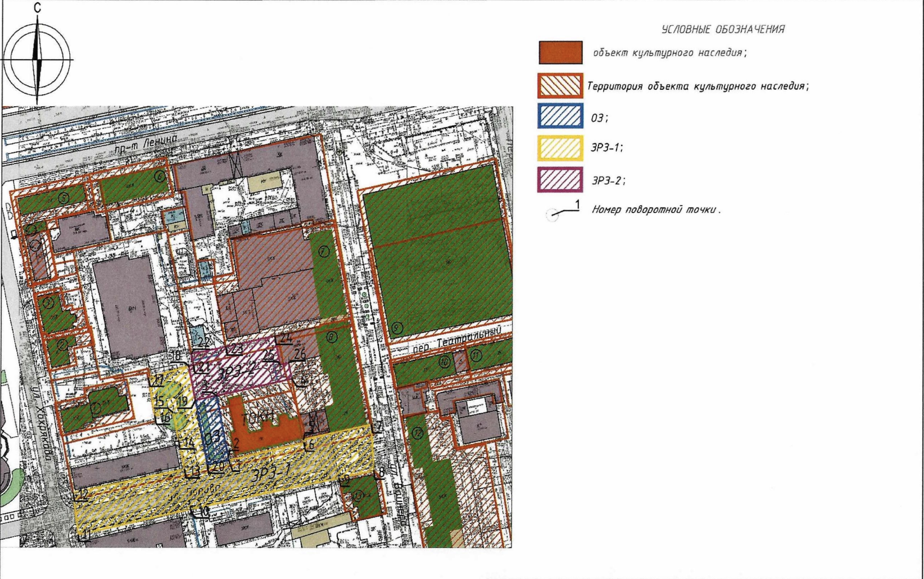Click circled number 10 near пер. Театральный
This screenshot has height=579, width=924.
[x=445, y=361]
